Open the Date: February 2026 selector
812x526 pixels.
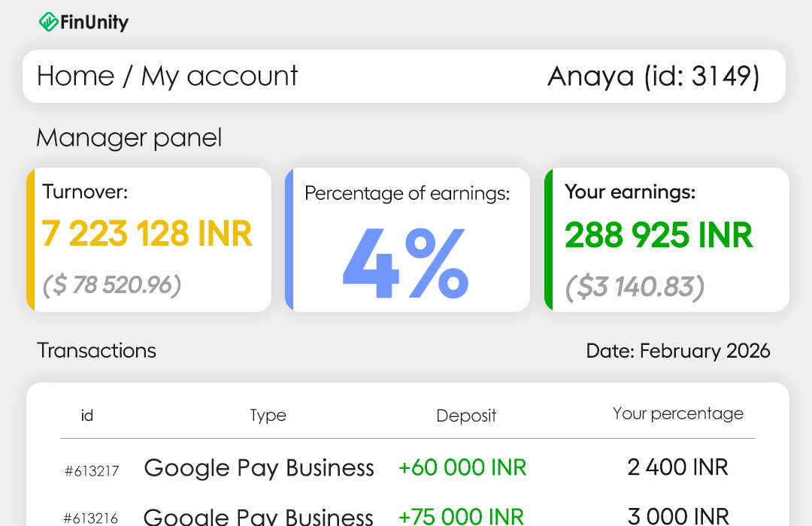pyautogui.click(x=677, y=351)
